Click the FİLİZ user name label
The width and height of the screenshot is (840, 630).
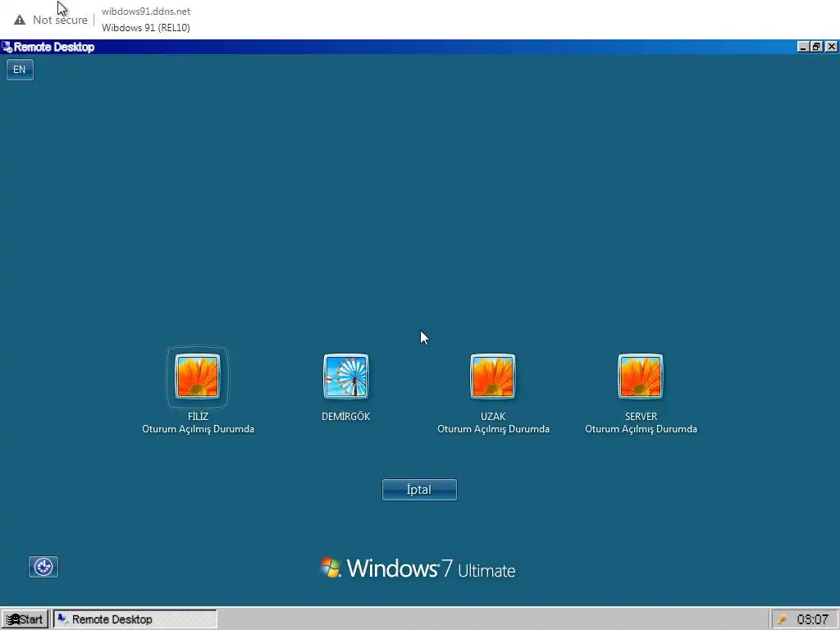pyautogui.click(x=198, y=416)
